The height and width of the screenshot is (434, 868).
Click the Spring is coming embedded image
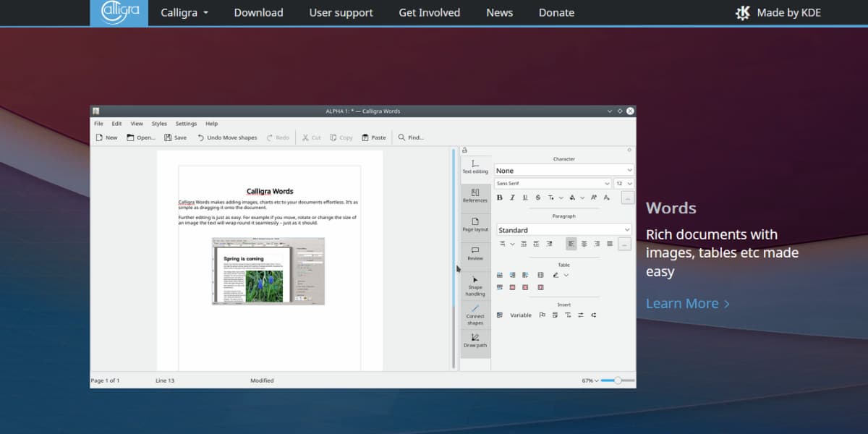pos(268,271)
